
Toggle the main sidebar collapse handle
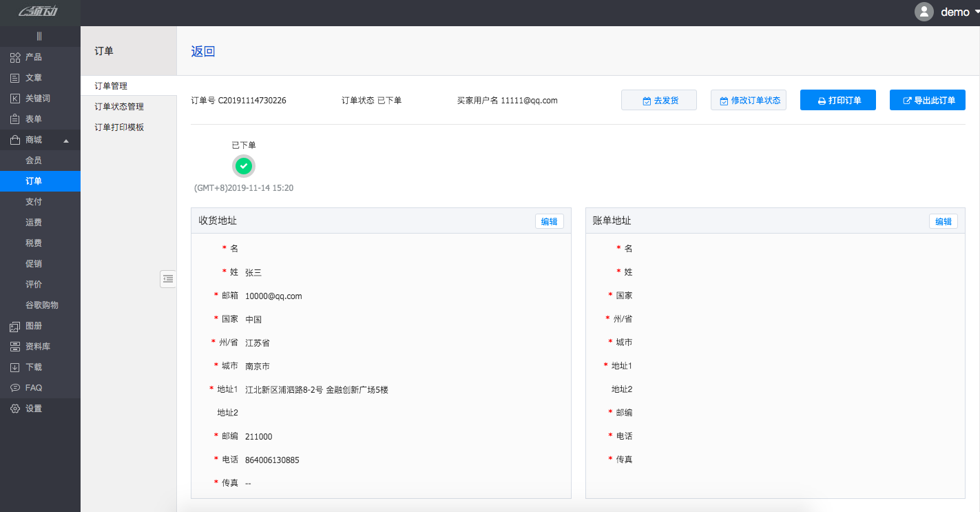coord(39,36)
